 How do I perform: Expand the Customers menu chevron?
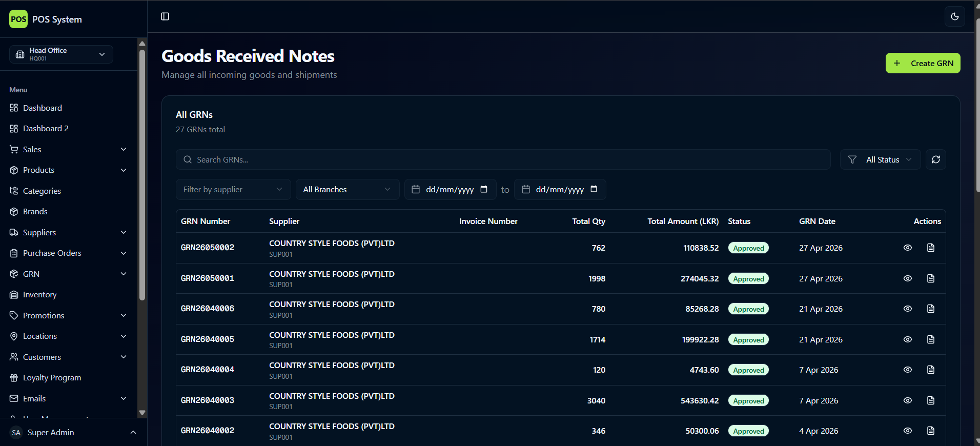click(124, 357)
